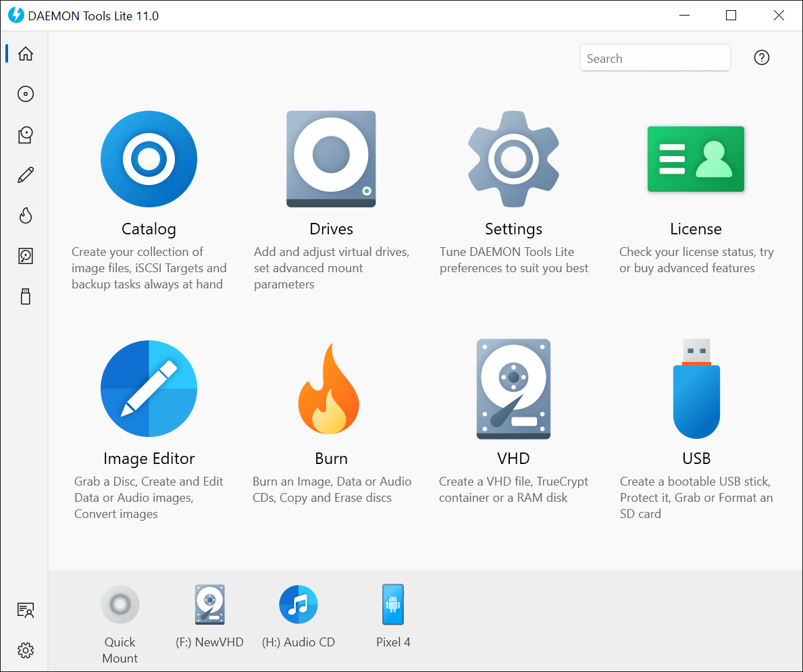Open Burn using the flame sidebar icon
Screen dimensions: 803x672
(26, 215)
